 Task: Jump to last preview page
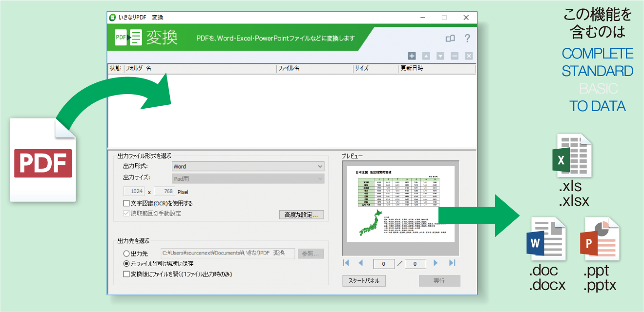click(452, 263)
